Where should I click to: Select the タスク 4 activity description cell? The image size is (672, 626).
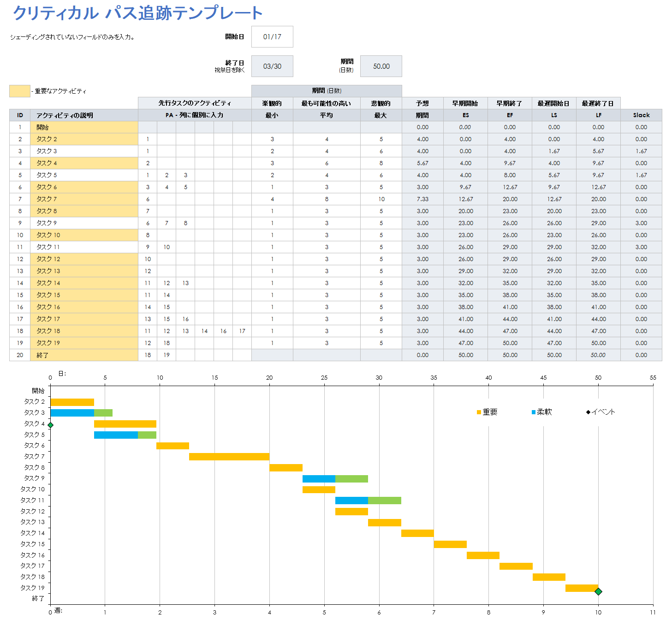coord(84,163)
